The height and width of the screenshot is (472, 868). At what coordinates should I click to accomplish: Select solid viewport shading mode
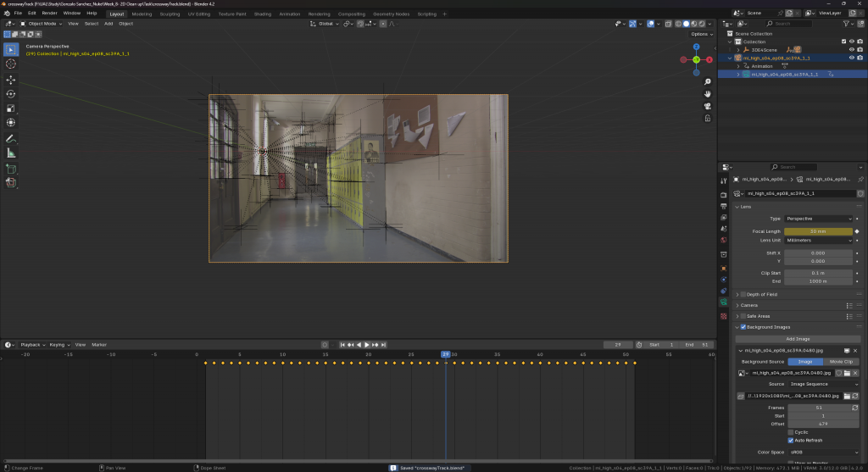687,24
